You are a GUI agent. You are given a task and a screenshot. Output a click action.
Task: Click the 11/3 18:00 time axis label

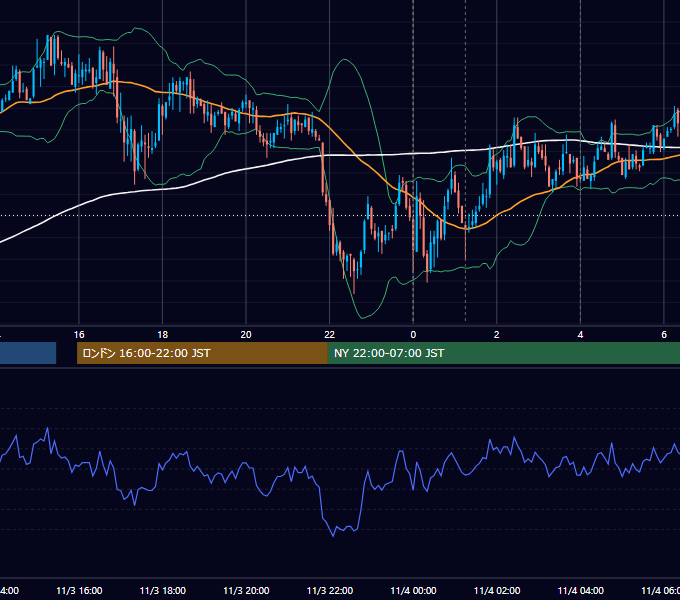click(163, 590)
